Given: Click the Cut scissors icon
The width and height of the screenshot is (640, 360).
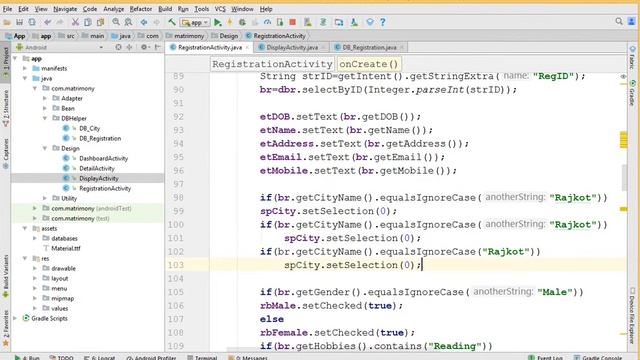Looking at the screenshot, I should coord(75,22).
